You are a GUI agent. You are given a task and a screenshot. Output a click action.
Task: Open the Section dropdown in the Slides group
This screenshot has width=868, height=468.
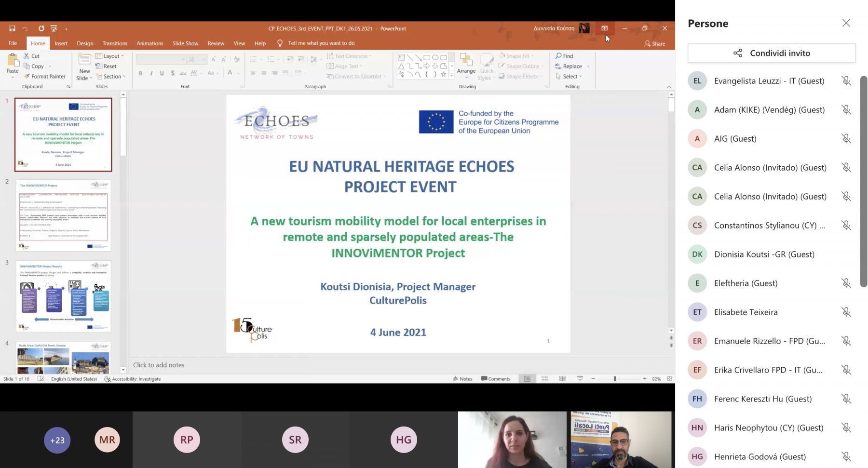[x=111, y=76]
